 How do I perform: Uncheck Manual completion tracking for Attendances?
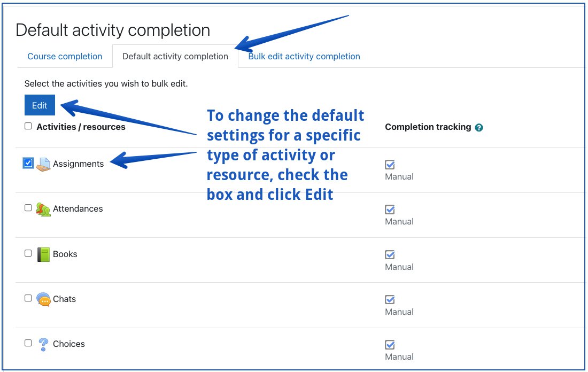pyautogui.click(x=390, y=209)
